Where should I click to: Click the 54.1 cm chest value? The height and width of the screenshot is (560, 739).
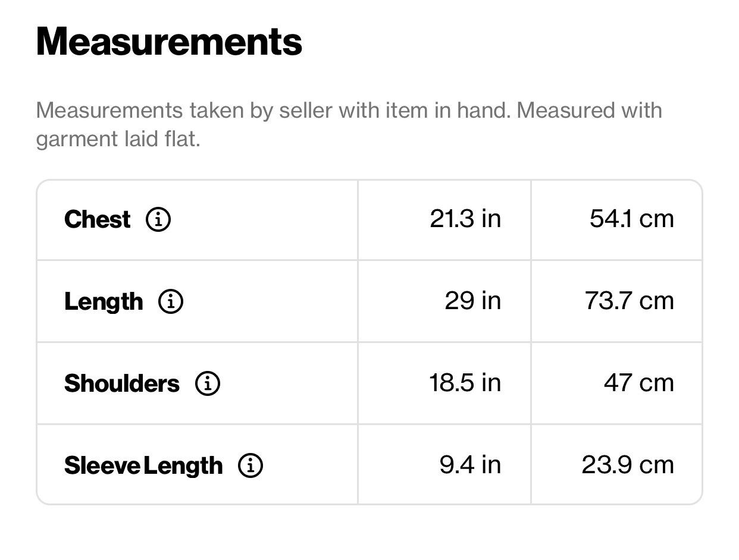632,219
